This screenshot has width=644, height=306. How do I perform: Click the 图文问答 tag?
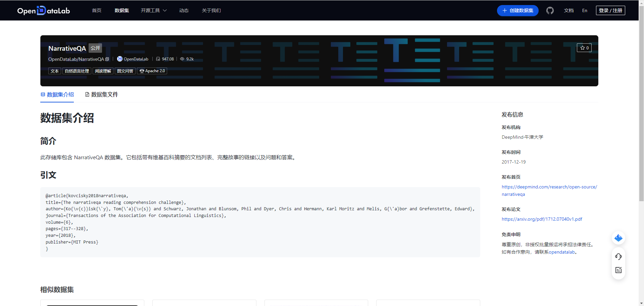pos(125,71)
